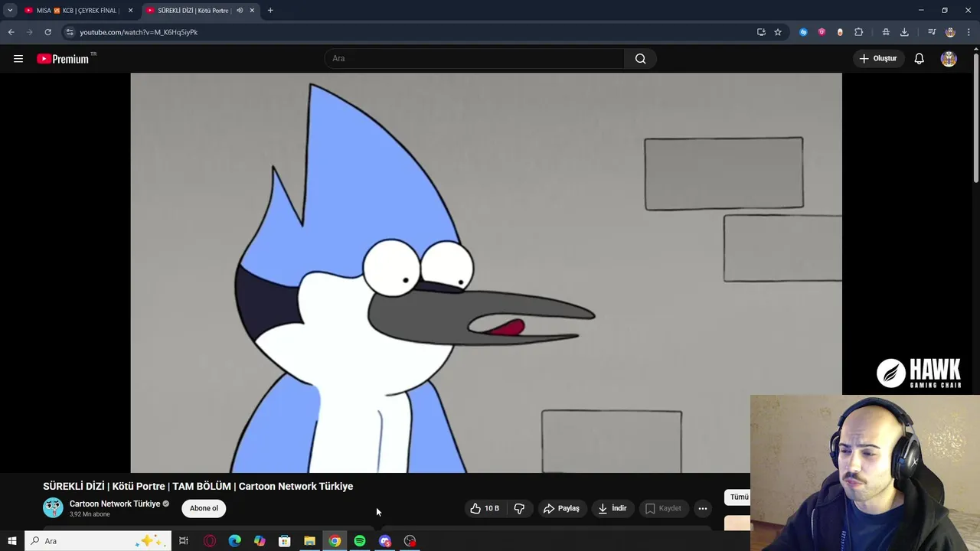The image size is (980, 551).
Task: Open the incognito-style hat extension icon
Action: (886, 32)
